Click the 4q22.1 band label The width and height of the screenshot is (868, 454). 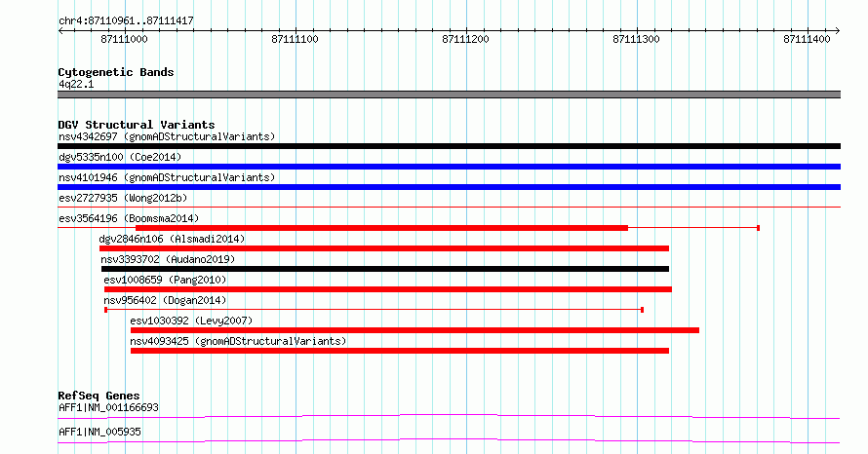tap(76, 84)
